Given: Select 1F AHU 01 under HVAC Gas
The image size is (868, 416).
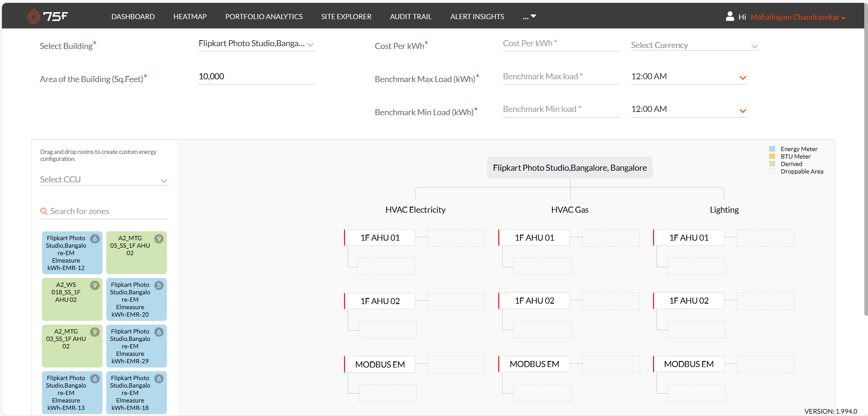Looking at the screenshot, I should tap(534, 238).
